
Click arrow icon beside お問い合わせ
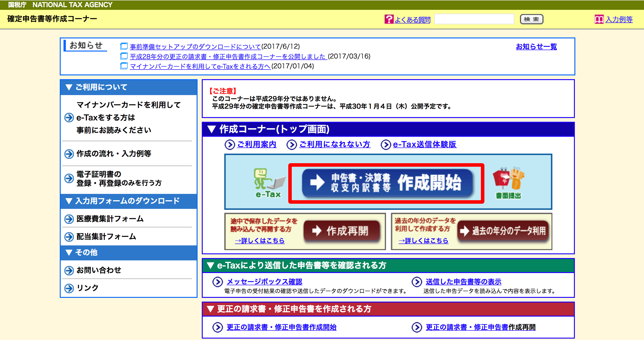point(69,270)
